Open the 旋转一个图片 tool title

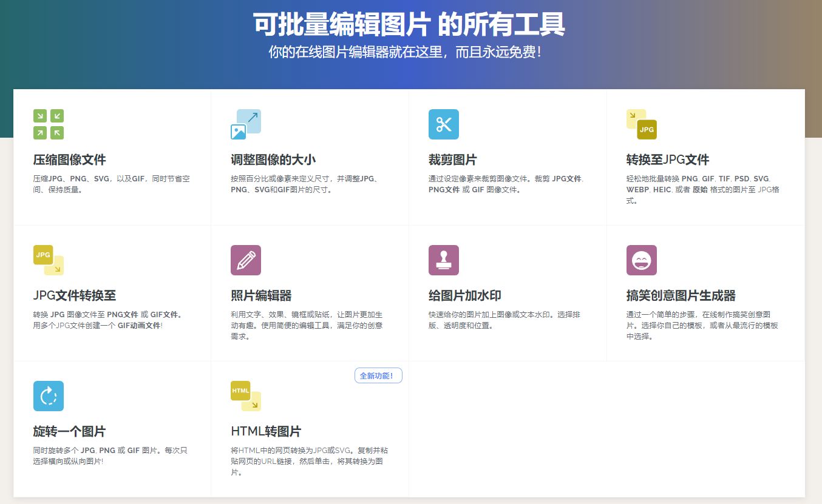click(70, 432)
